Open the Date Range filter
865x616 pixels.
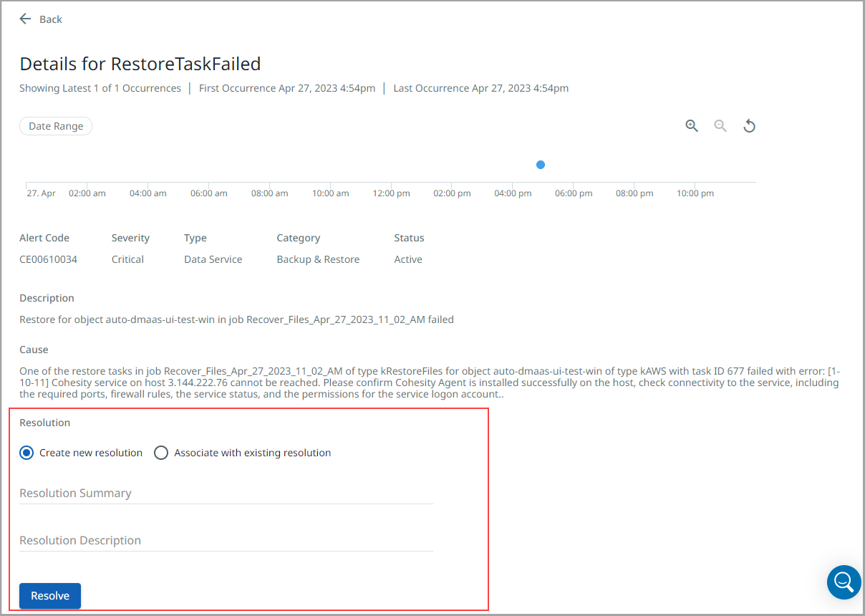point(56,126)
